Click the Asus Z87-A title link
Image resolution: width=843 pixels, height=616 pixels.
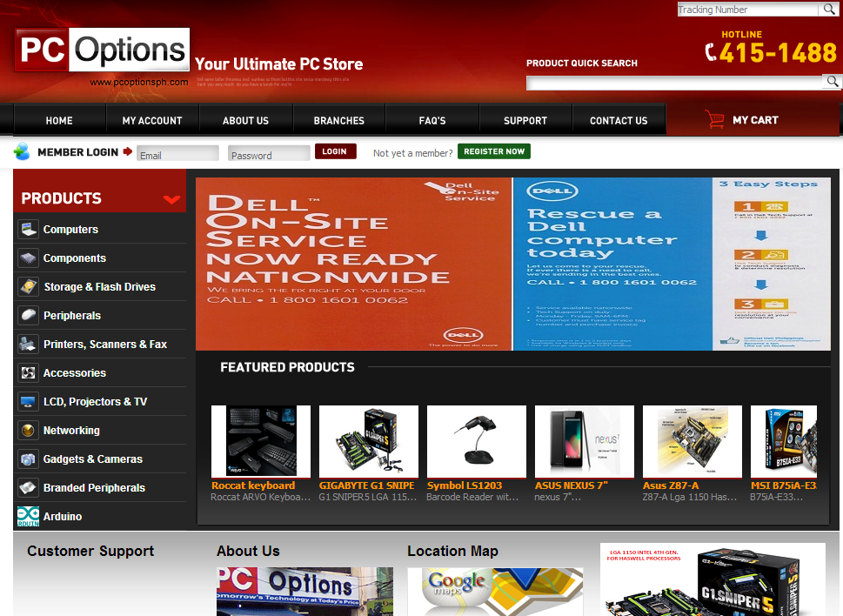671,485
